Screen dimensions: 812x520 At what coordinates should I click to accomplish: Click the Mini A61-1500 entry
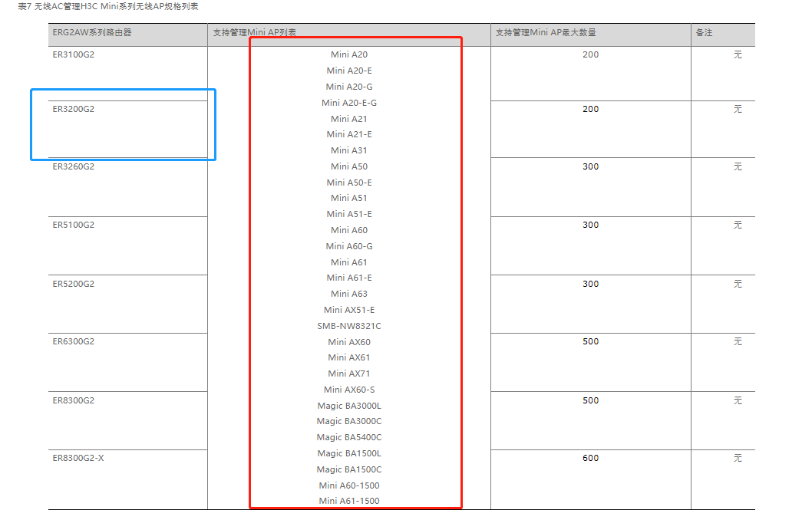pyautogui.click(x=349, y=501)
